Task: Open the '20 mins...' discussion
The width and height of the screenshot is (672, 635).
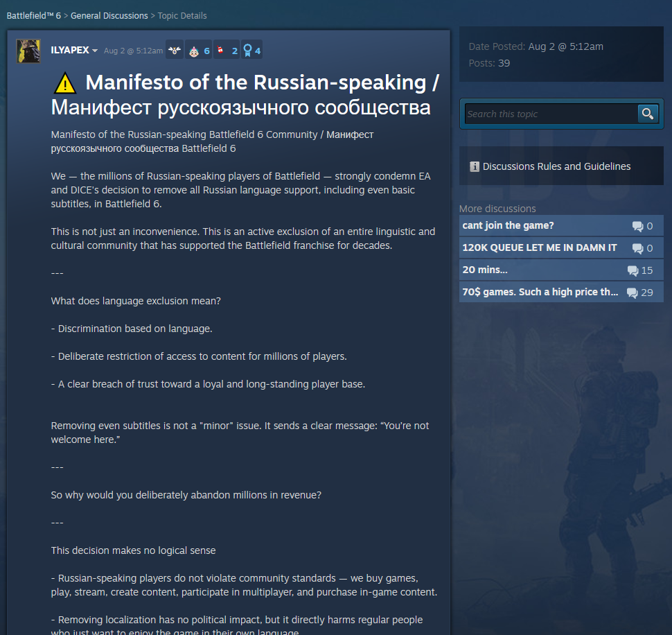Action: coord(561,270)
